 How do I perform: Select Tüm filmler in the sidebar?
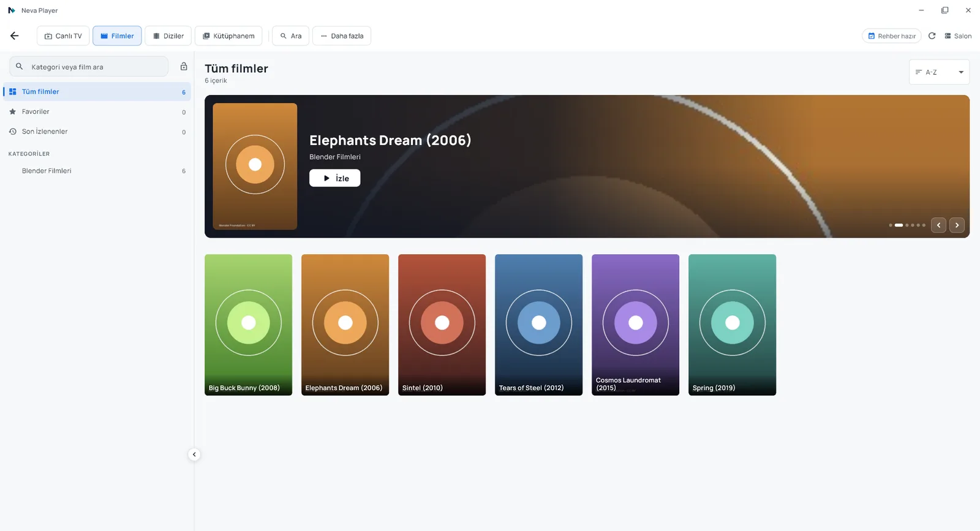point(97,92)
